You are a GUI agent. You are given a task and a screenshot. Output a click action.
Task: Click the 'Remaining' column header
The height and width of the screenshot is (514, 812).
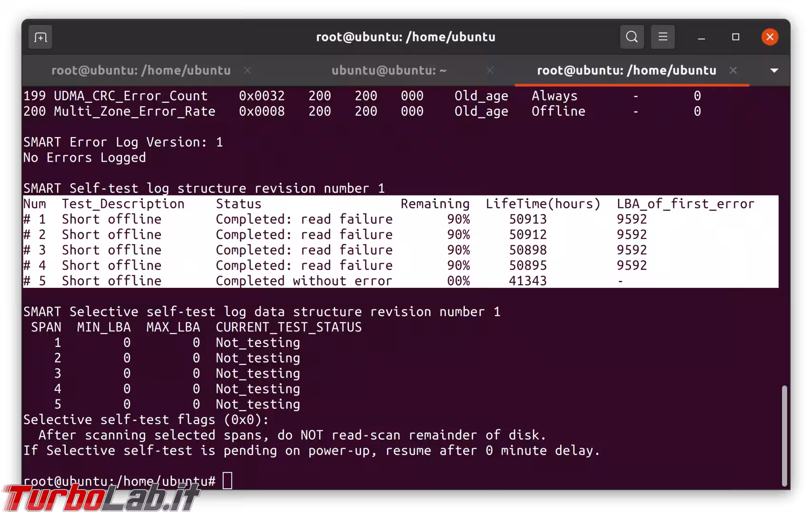[435, 204]
